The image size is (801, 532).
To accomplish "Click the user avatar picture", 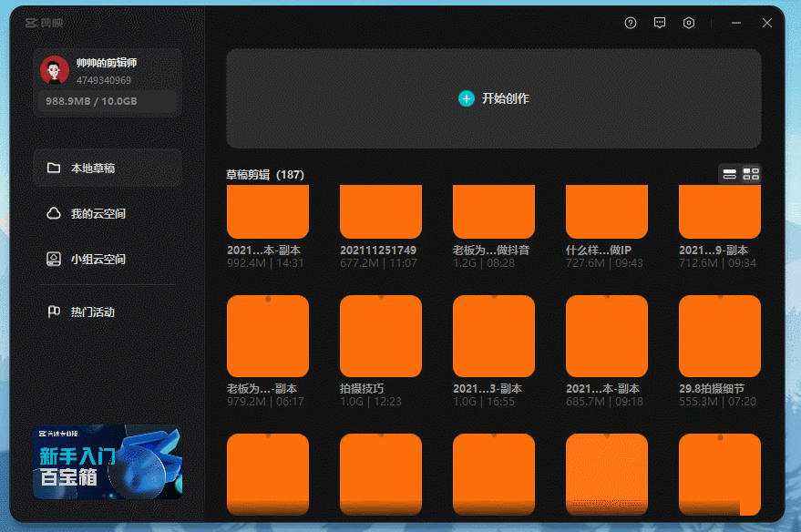I will click(x=55, y=70).
